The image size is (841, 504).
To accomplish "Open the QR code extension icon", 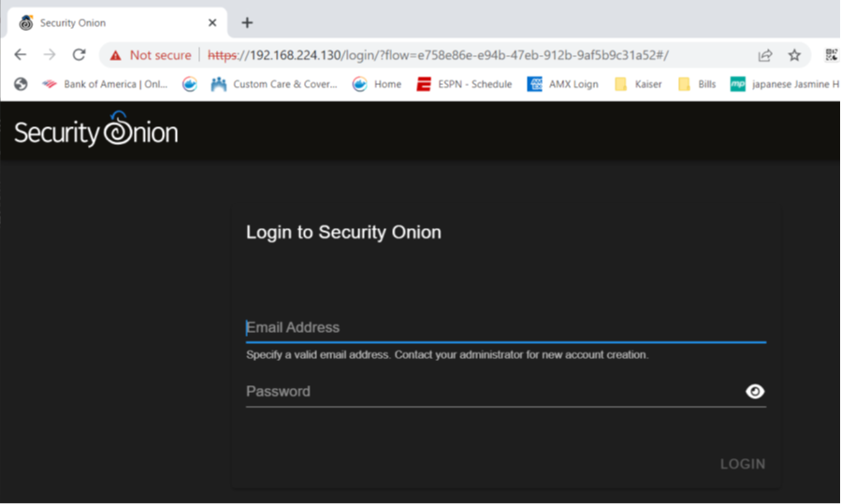I will point(832,54).
